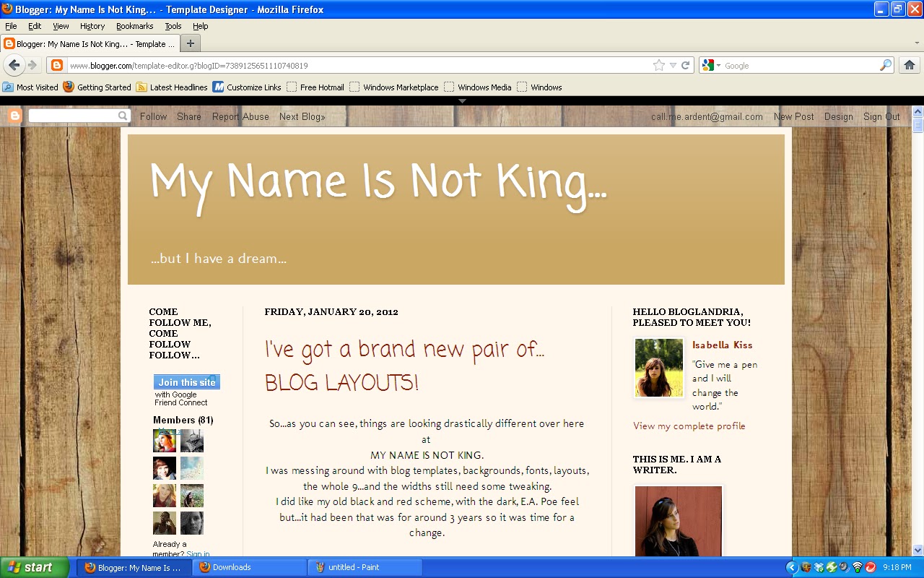Click View my complete profile link
The image size is (924, 578).
(x=689, y=426)
